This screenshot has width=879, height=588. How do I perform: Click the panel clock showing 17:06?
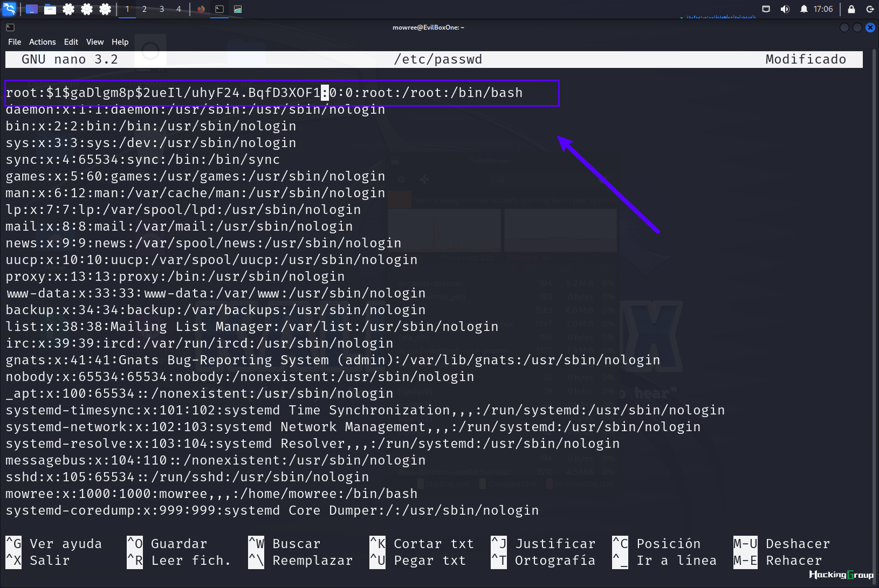tap(823, 9)
